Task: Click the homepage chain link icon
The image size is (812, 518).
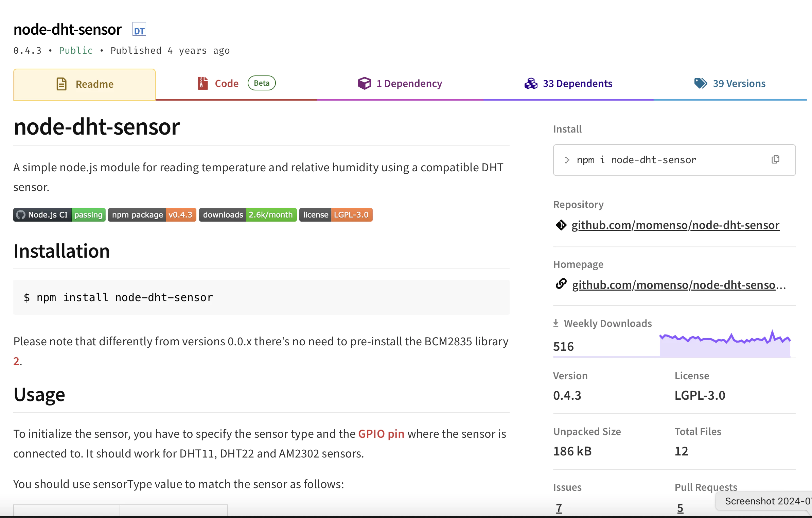Action: (561, 283)
